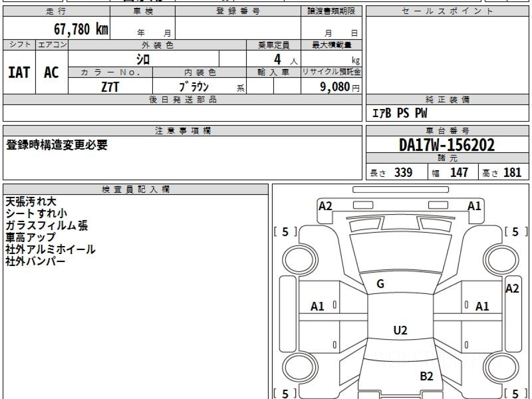This screenshot has width=532, height=399.
Task: Click the B2 damage mark on the diagram
Action: pos(426,376)
